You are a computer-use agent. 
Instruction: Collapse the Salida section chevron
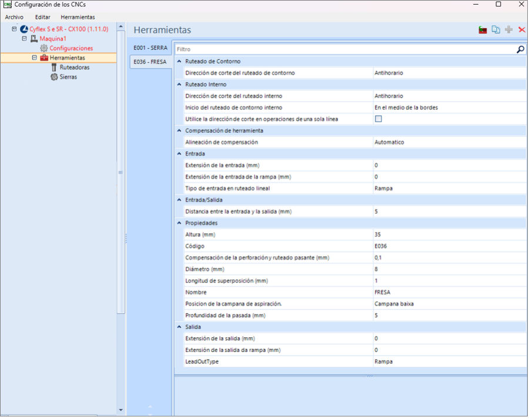click(x=179, y=327)
